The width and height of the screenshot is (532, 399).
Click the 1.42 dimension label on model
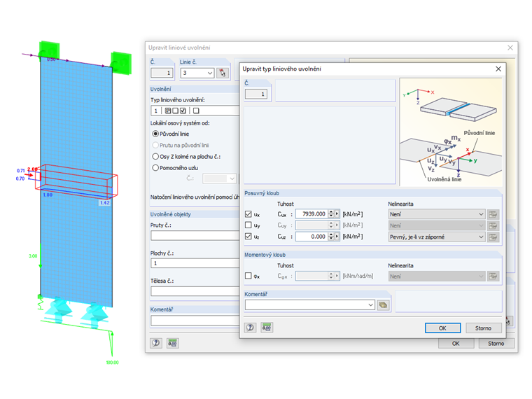pos(104,202)
